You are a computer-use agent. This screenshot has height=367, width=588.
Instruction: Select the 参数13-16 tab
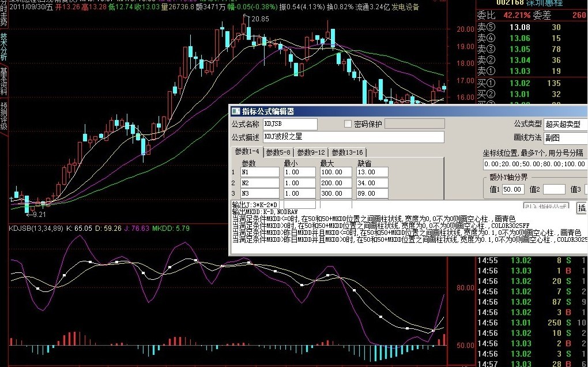tap(346, 152)
